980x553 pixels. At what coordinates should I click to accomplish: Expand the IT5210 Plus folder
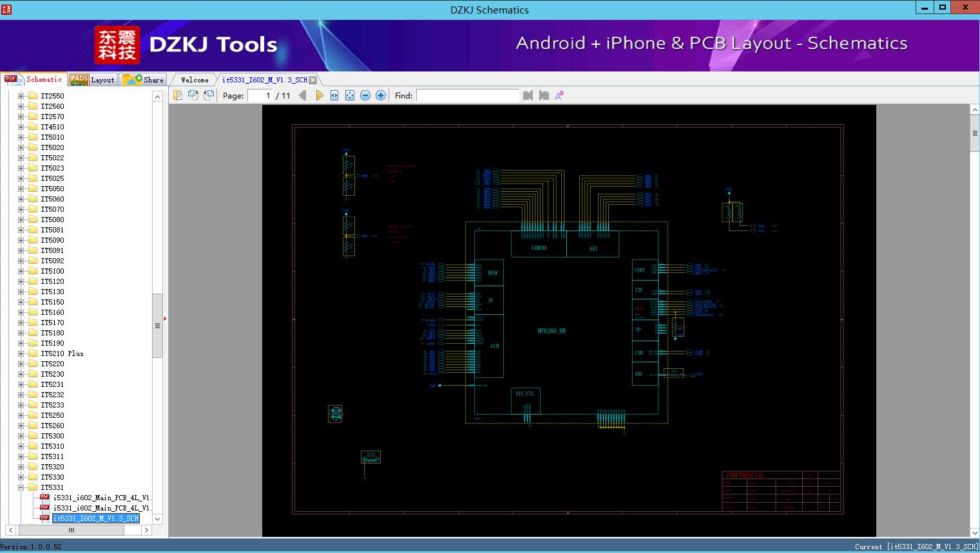(21, 353)
